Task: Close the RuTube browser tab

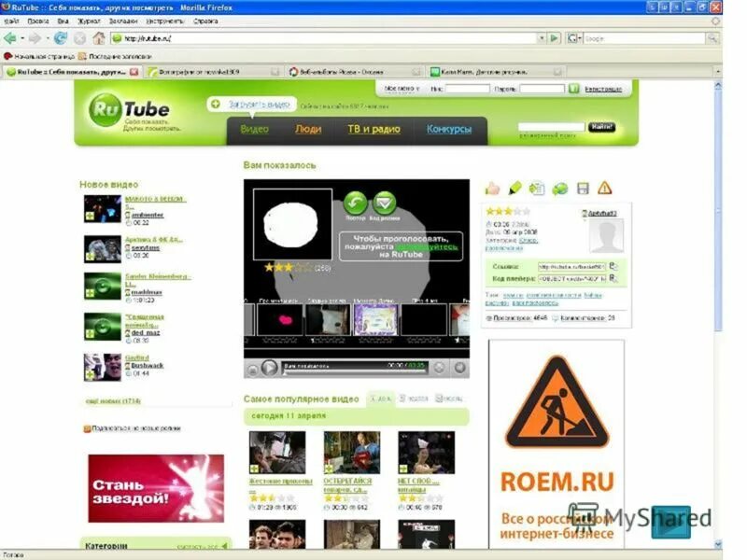Action: click(x=134, y=72)
